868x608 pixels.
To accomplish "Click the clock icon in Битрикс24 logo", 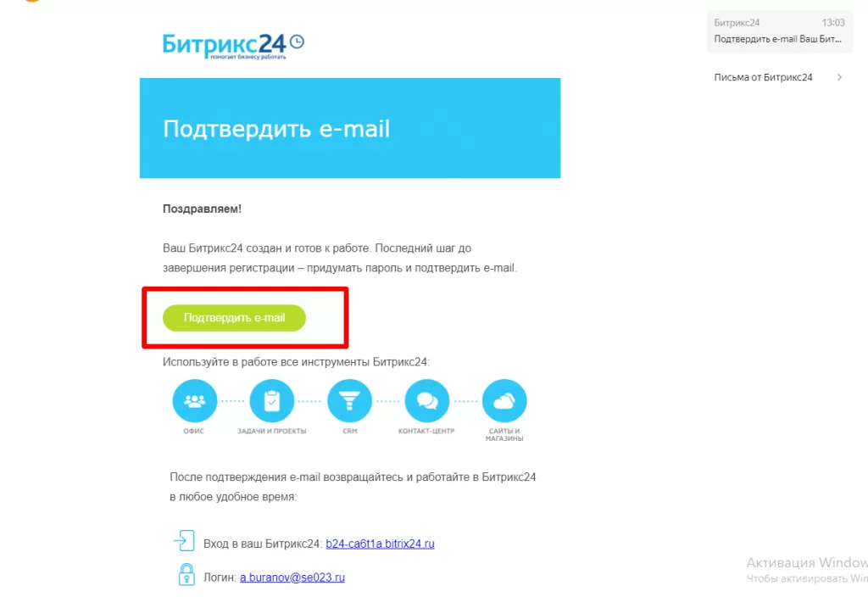I will pyautogui.click(x=298, y=42).
